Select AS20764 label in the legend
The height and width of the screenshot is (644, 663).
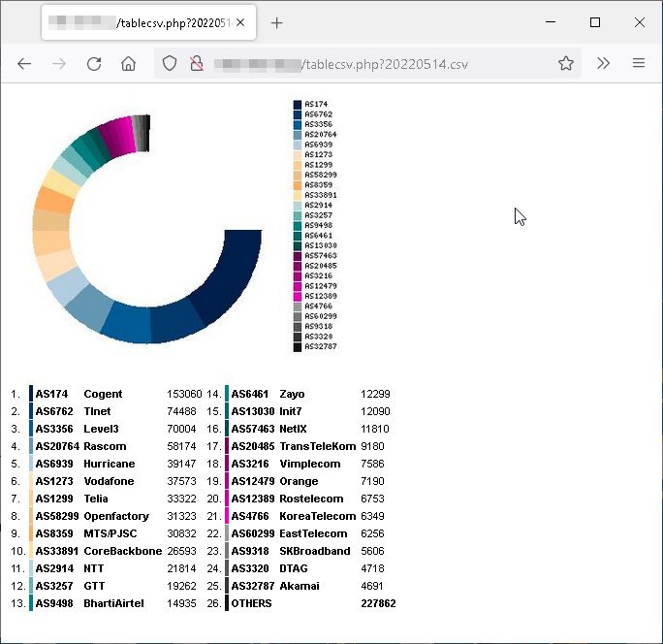(x=321, y=135)
